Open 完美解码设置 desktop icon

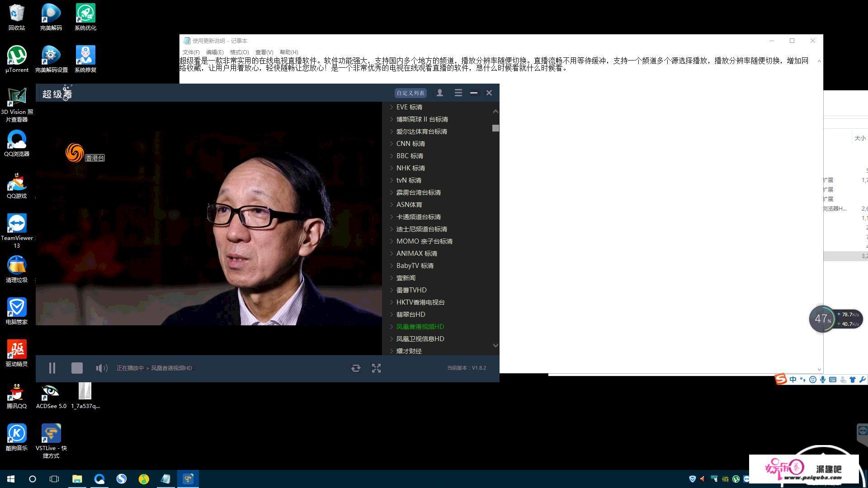tap(51, 59)
